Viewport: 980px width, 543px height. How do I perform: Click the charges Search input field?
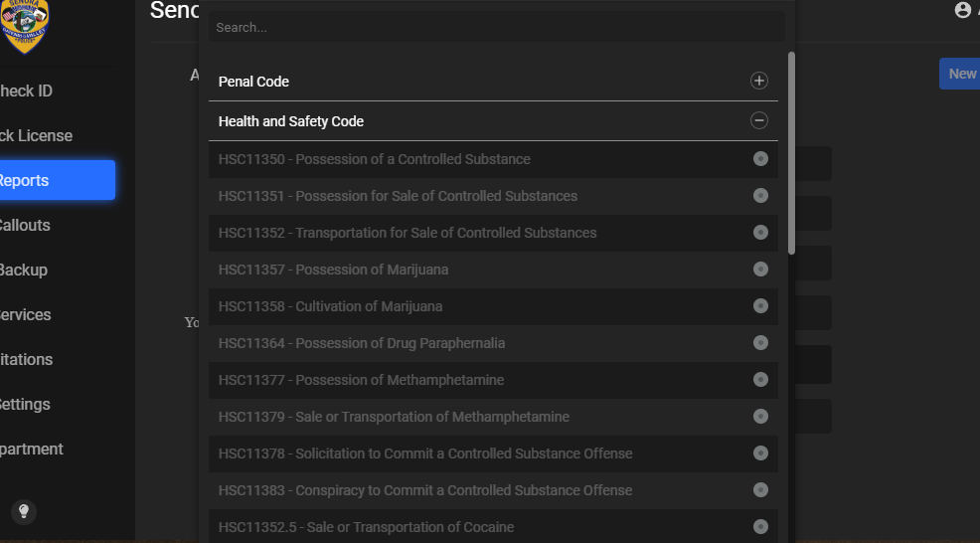(x=497, y=27)
